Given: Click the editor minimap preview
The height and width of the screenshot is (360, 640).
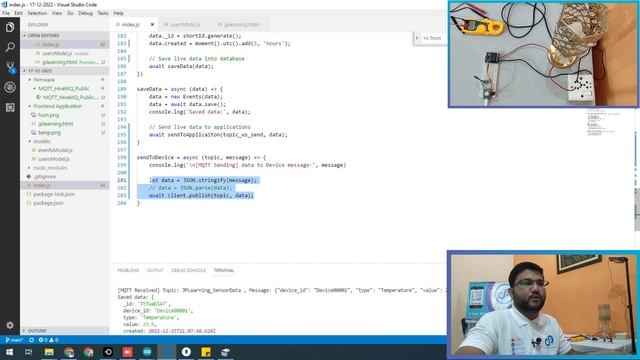Looking at the screenshot, I should click(x=603, y=122).
